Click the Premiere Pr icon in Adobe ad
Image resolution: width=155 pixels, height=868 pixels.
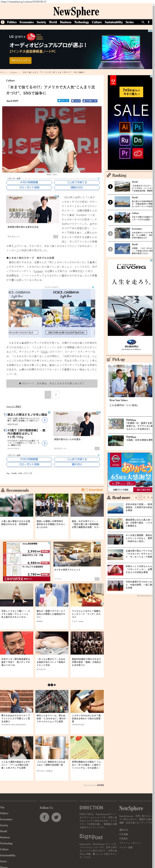[x=125, y=153]
